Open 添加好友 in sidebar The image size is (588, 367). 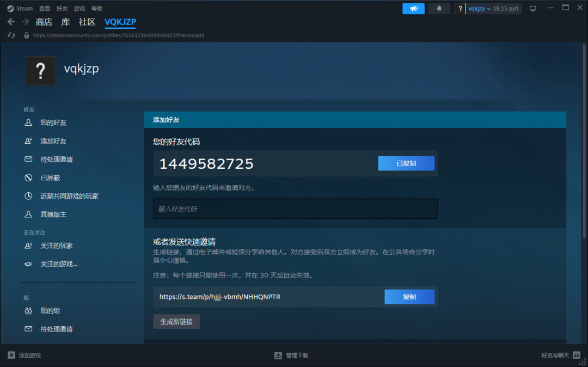pos(53,141)
